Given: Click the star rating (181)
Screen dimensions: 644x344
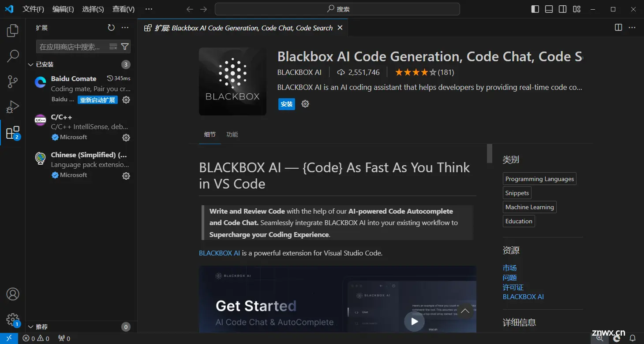Looking at the screenshot, I should (424, 72).
